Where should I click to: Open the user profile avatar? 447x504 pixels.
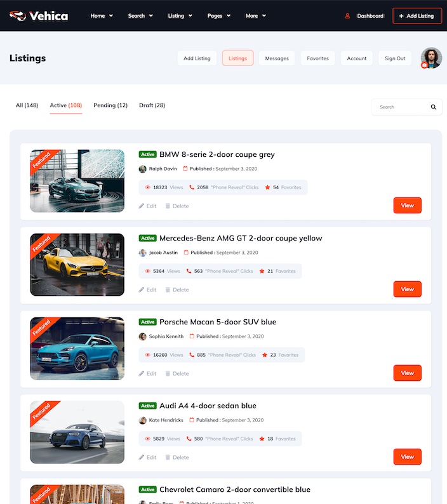(x=432, y=58)
